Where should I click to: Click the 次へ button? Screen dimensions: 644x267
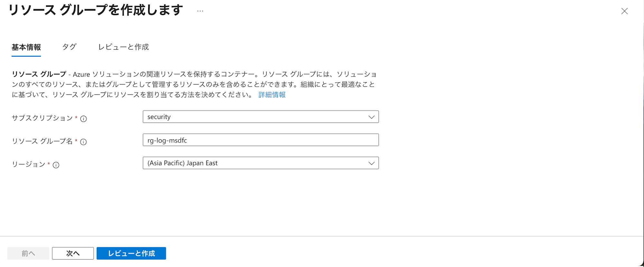(73, 253)
